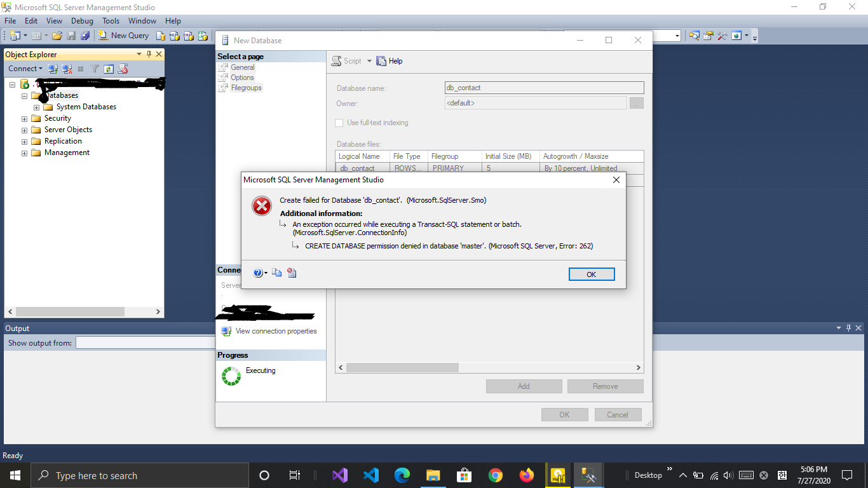Click the Script icon in New Database

click(337, 61)
